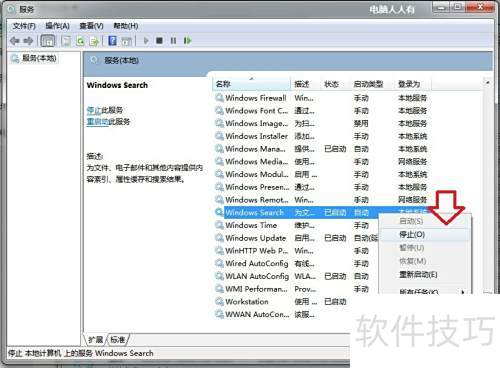The image size is (500, 368).
Task: Sort by the 状态 column header
Action: pos(335,84)
